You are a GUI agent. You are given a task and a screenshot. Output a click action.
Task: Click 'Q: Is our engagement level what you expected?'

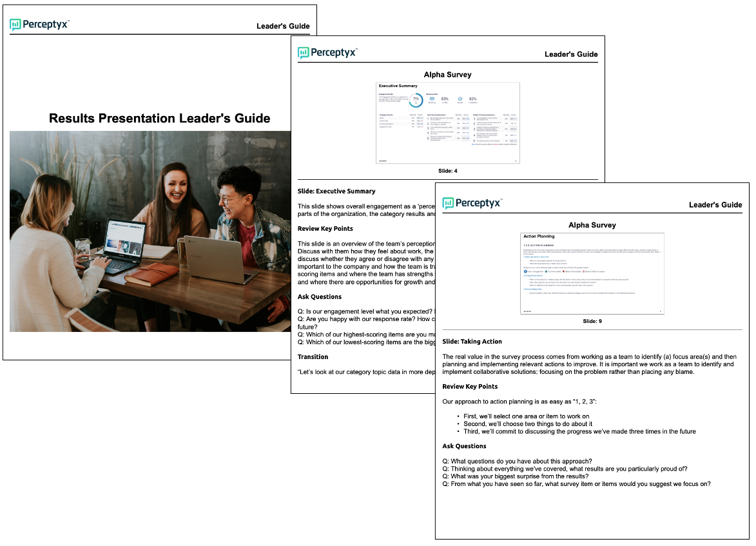pos(365,311)
